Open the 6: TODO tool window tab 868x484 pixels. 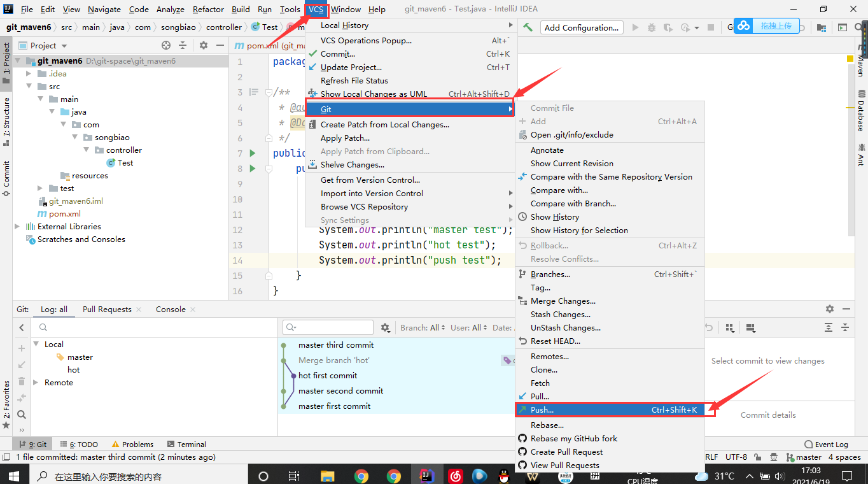(x=79, y=445)
